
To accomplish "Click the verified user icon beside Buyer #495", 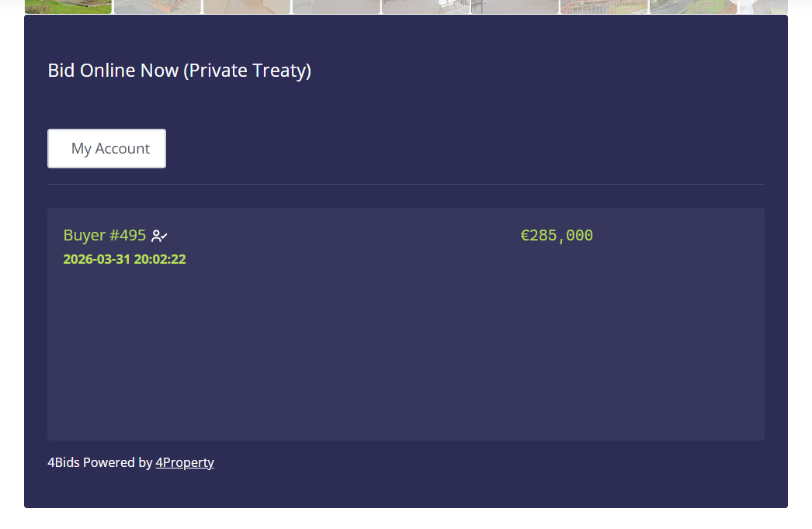I will 159,236.
